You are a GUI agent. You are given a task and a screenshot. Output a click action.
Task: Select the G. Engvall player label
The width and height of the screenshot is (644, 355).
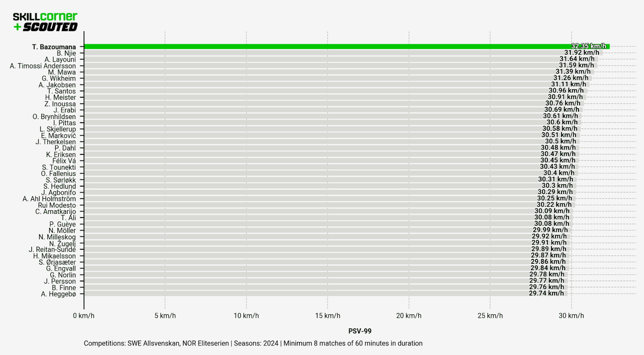[61, 269]
